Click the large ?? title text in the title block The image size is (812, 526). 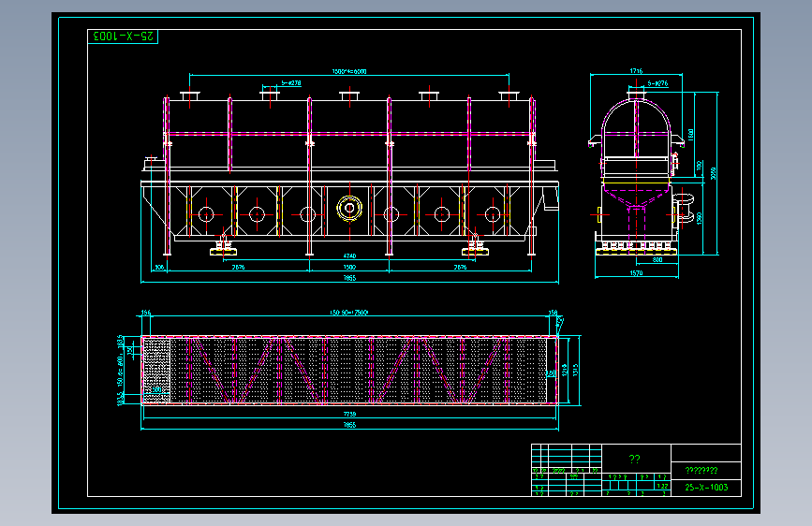[x=634, y=459]
